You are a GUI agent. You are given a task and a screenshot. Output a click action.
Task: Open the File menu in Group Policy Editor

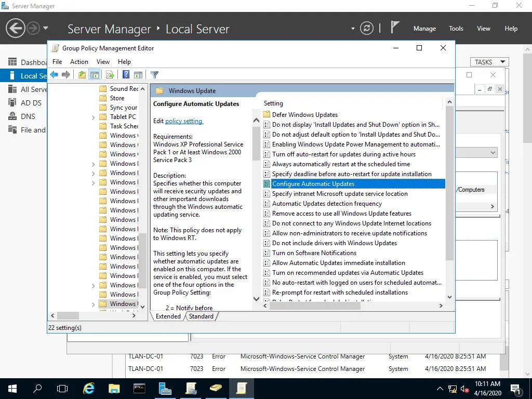57,62
